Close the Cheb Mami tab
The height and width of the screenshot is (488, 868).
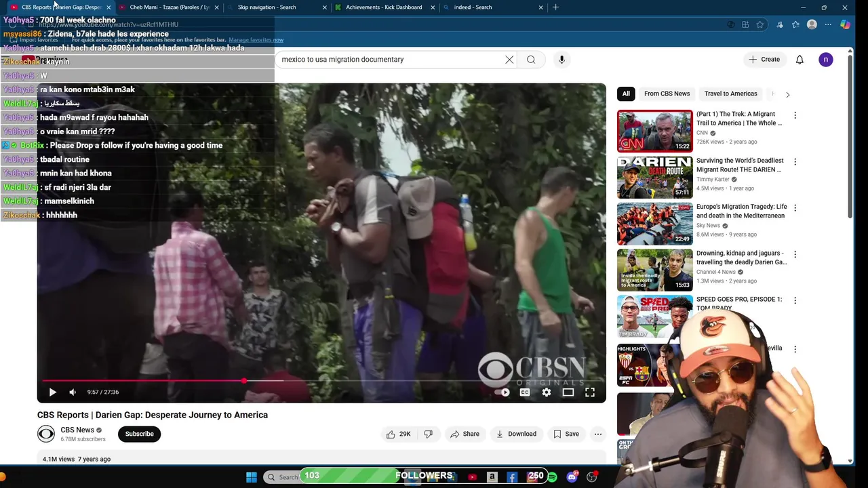[216, 7]
